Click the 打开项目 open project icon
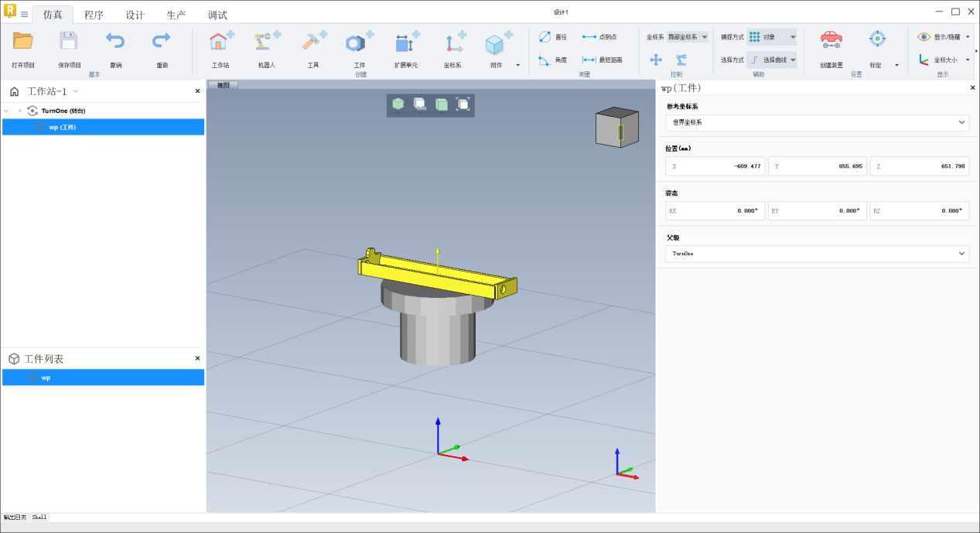This screenshot has height=533, width=980. pos(23,42)
